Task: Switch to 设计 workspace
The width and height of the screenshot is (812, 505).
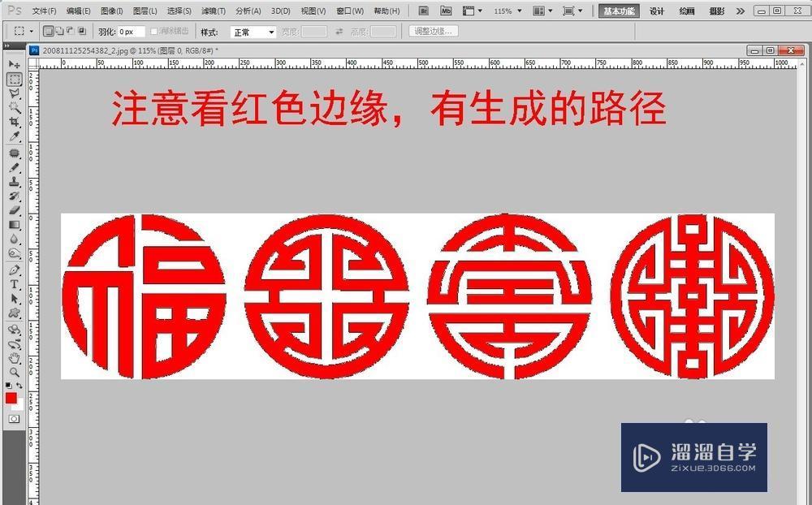Action: click(657, 11)
